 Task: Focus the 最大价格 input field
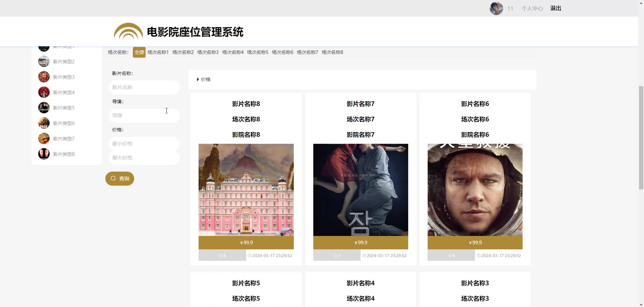click(144, 158)
